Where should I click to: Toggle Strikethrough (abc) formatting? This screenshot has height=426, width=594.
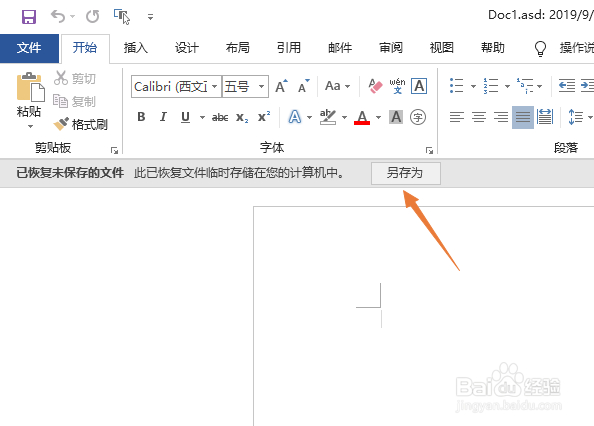[220, 117]
